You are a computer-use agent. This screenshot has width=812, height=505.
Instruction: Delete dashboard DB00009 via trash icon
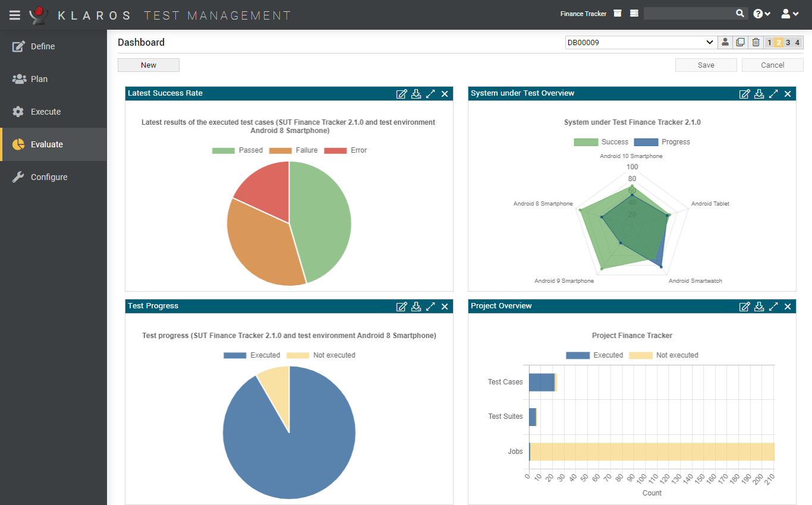tap(755, 42)
